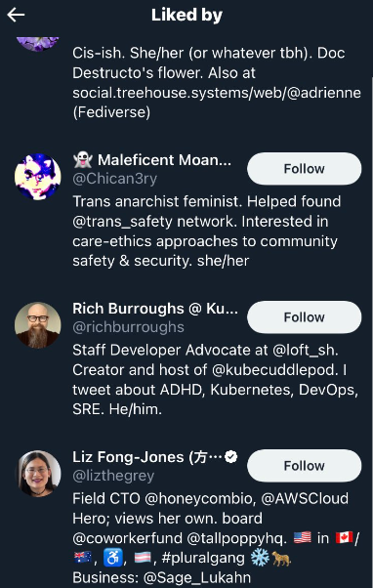Open the @coworkerfund mention link
The width and height of the screenshot is (373, 588).
pos(128,538)
